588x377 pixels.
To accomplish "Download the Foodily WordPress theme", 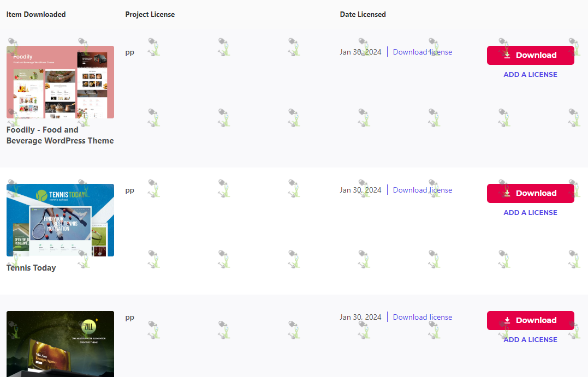I will click(530, 56).
